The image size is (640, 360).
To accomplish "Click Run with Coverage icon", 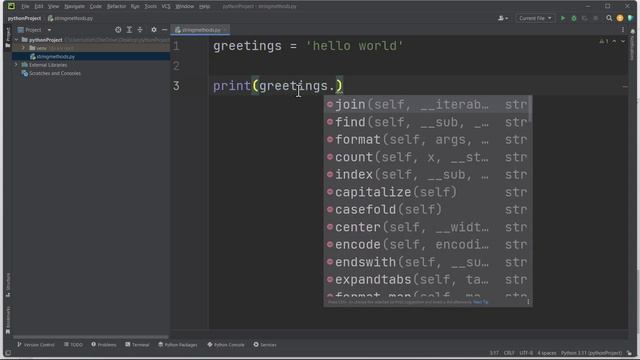I will pos(584,18).
